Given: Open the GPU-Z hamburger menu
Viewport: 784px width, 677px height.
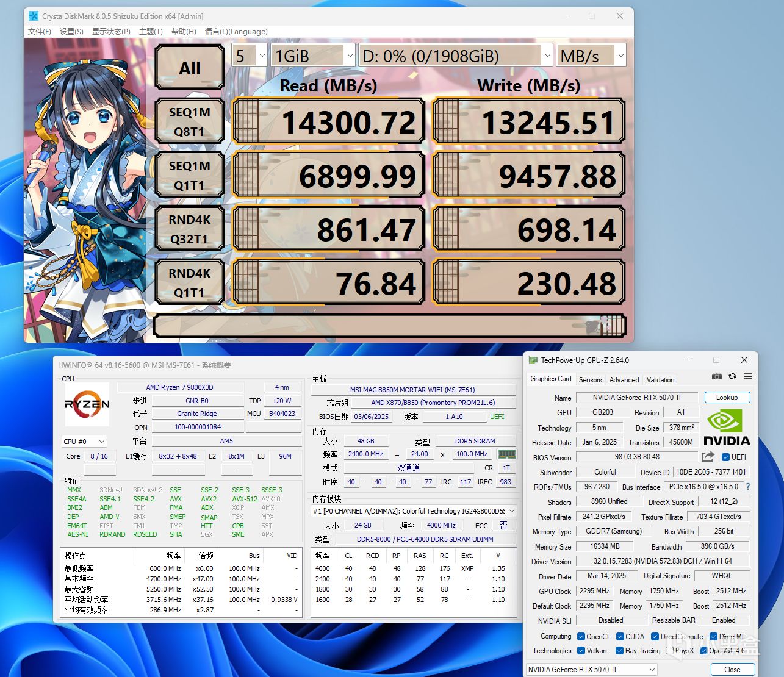Looking at the screenshot, I should [748, 377].
